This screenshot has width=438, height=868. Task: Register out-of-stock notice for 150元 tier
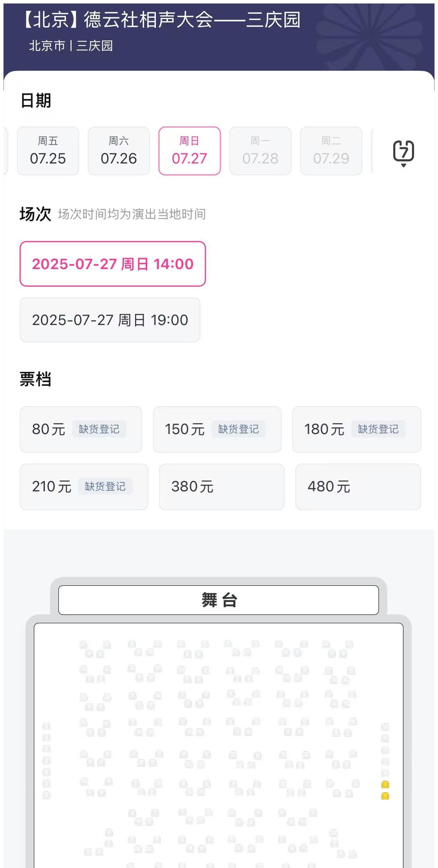[x=238, y=429]
